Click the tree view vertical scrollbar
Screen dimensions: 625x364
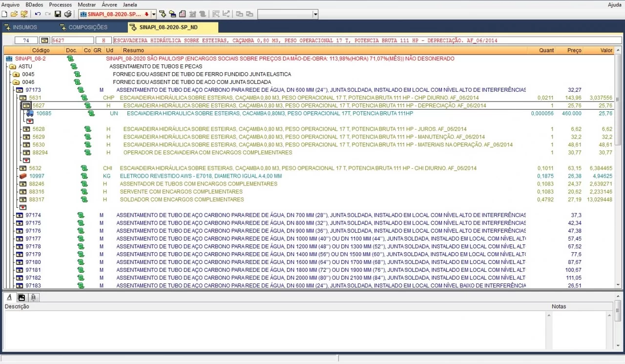(x=618, y=167)
